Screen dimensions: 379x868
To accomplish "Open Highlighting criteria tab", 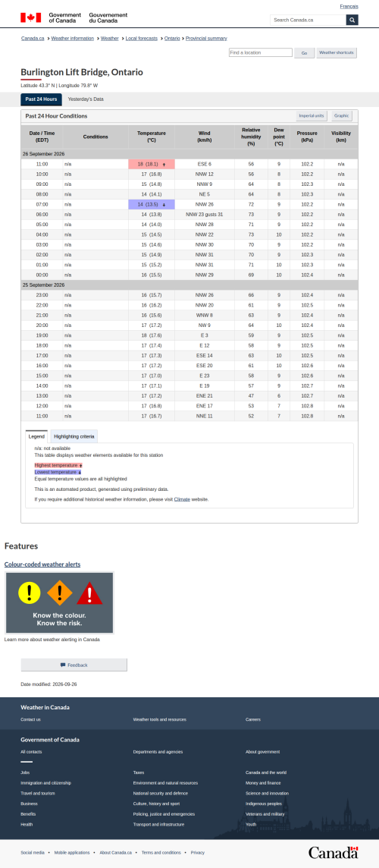I will coord(74,436).
